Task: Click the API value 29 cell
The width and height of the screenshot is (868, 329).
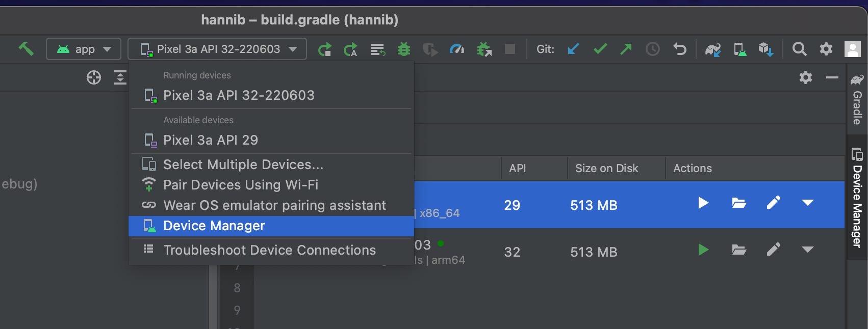Action: [512, 205]
